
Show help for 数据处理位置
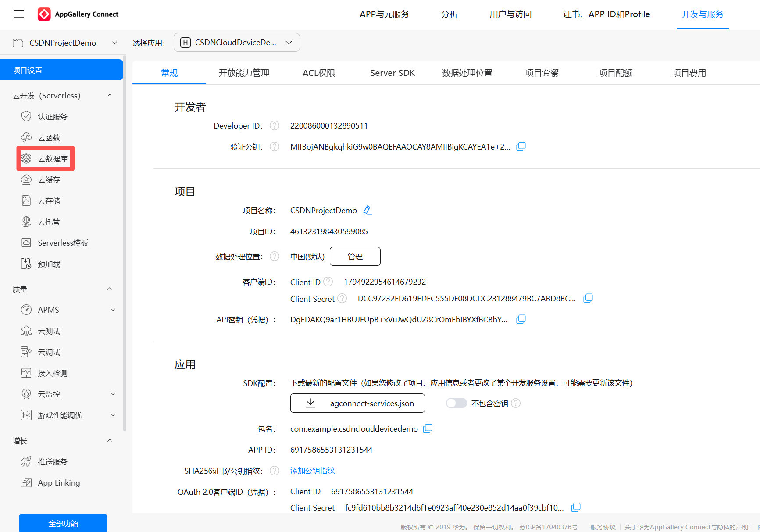[275, 256]
